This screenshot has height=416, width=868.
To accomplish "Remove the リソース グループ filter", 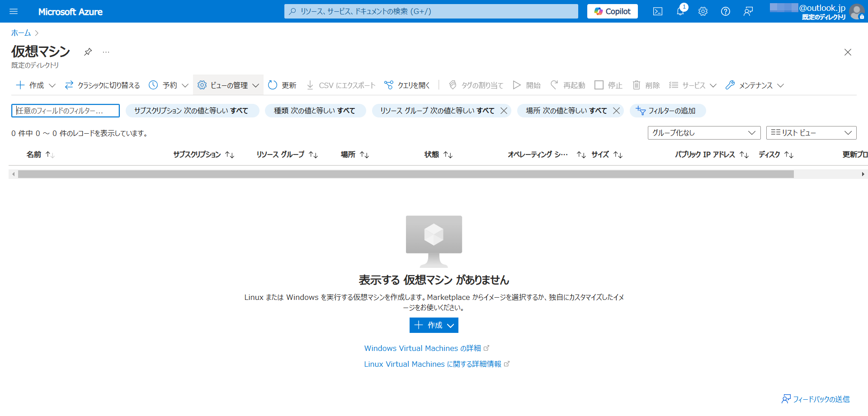I will [504, 111].
